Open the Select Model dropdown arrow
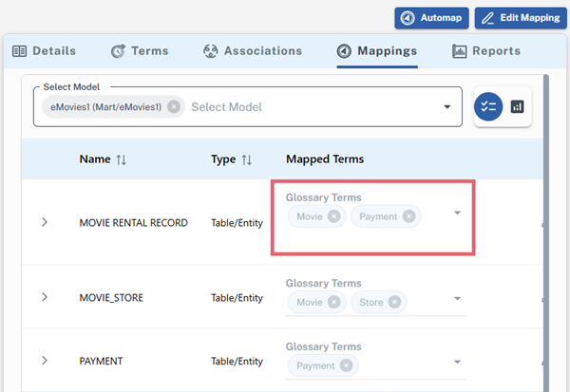 point(447,107)
